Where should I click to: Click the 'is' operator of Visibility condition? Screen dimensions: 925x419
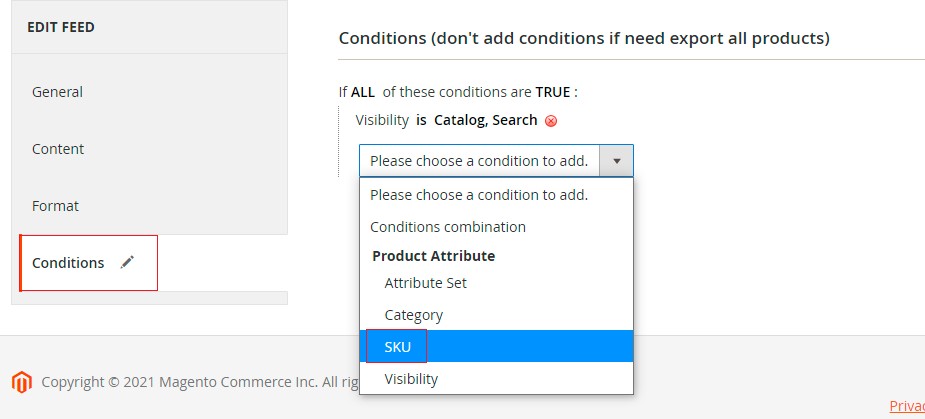click(x=421, y=120)
